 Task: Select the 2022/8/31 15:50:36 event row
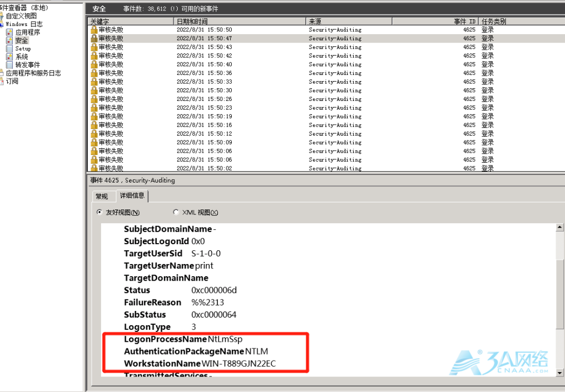(326, 73)
